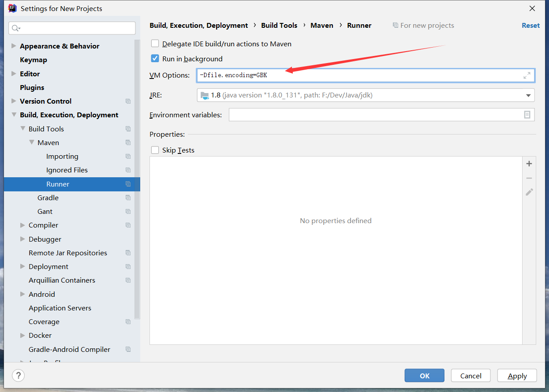Click the OK button
This screenshot has width=549, height=392.
pos(424,376)
